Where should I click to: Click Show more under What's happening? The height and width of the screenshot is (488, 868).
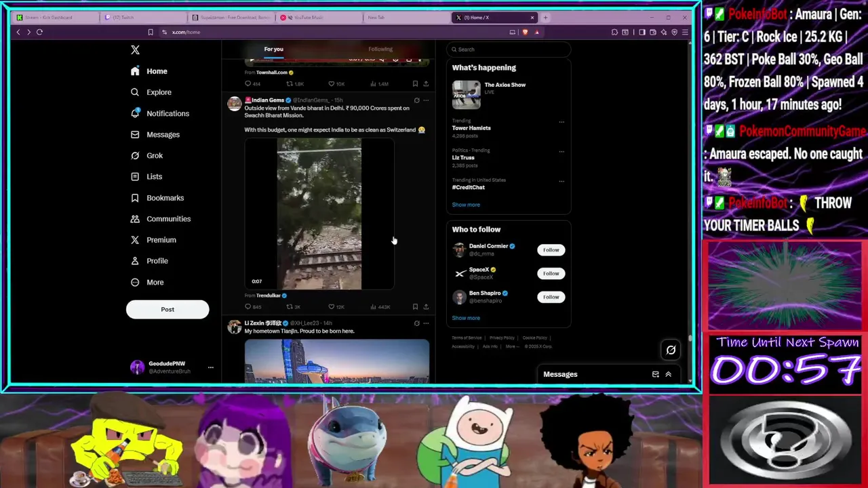point(466,205)
